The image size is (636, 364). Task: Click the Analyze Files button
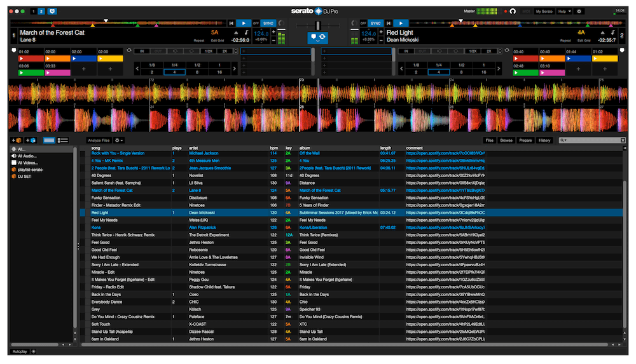99,140
